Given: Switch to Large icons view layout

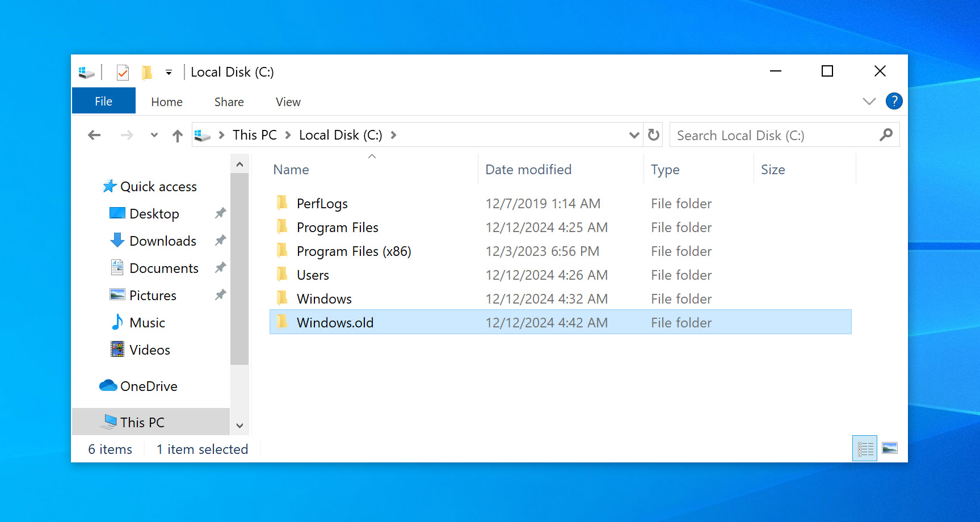Looking at the screenshot, I should click(x=890, y=449).
